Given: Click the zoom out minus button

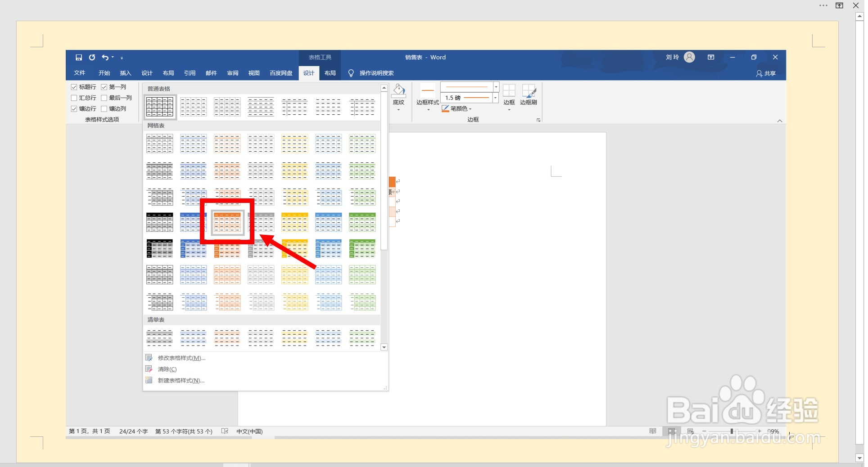Looking at the screenshot, I should pos(705,431).
